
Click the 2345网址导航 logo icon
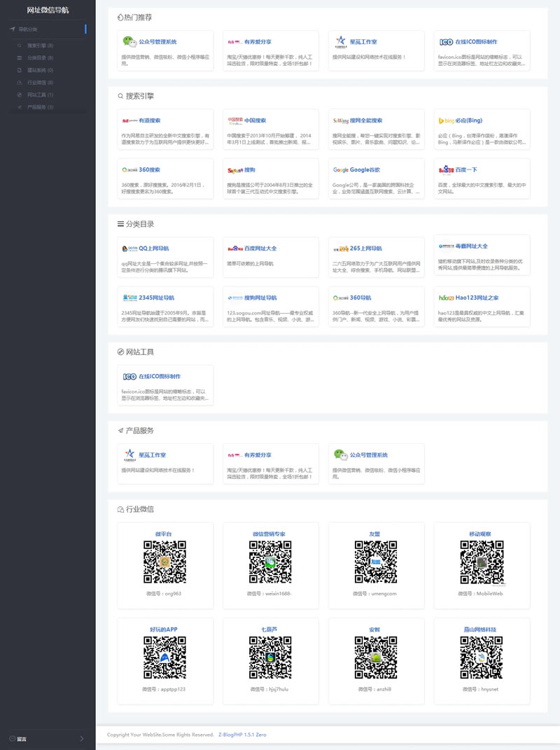(129, 298)
